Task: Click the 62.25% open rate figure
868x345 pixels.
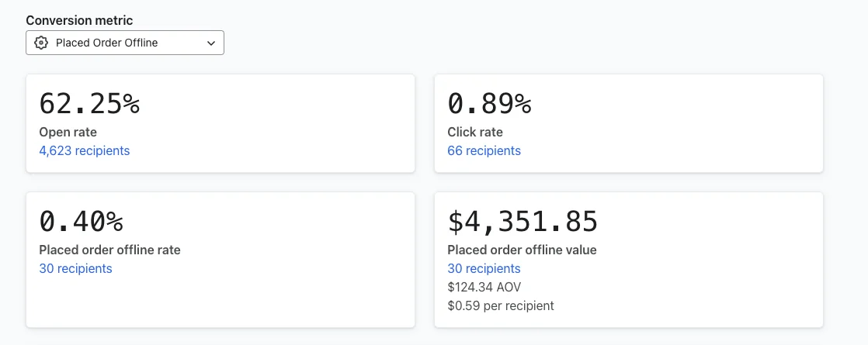Action: click(89, 104)
